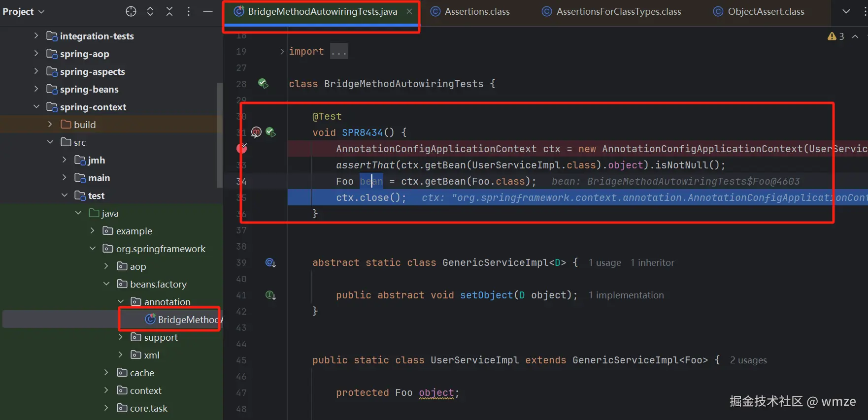Click the implemented-method gutter icon at line 41

point(270,295)
